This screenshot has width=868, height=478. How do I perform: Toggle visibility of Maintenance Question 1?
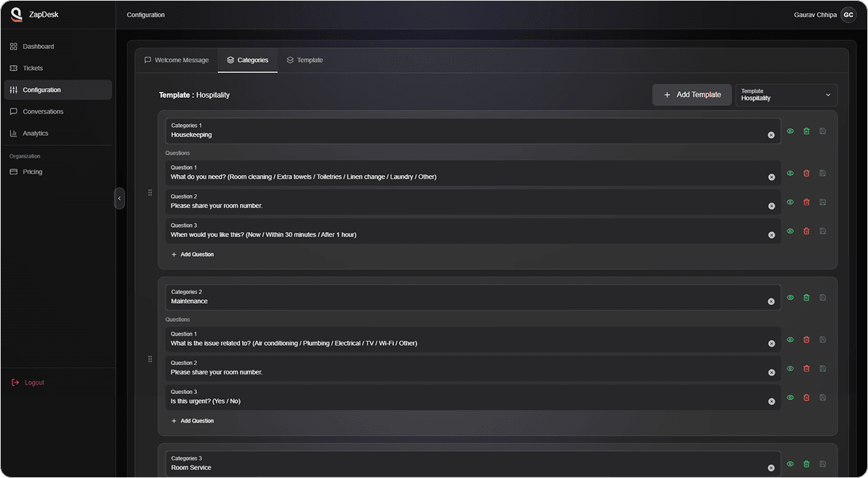click(790, 340)
